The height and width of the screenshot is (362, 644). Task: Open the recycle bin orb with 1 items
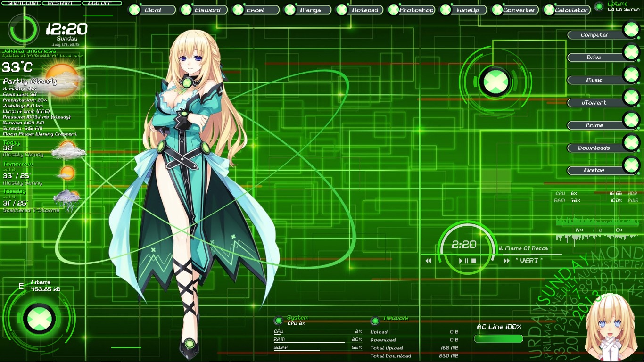(39, 318)
